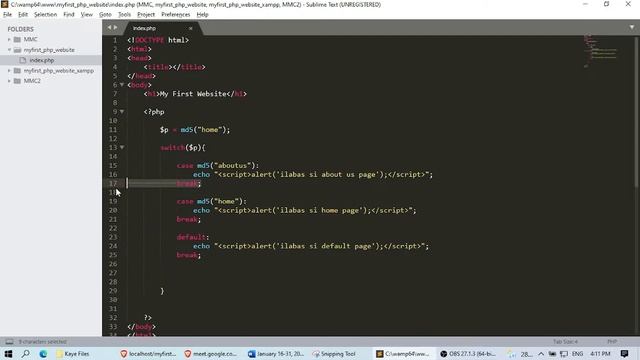Screen dimensions: 640x360
Task: Click the case md5("aboutus") line
Action: 218,165
